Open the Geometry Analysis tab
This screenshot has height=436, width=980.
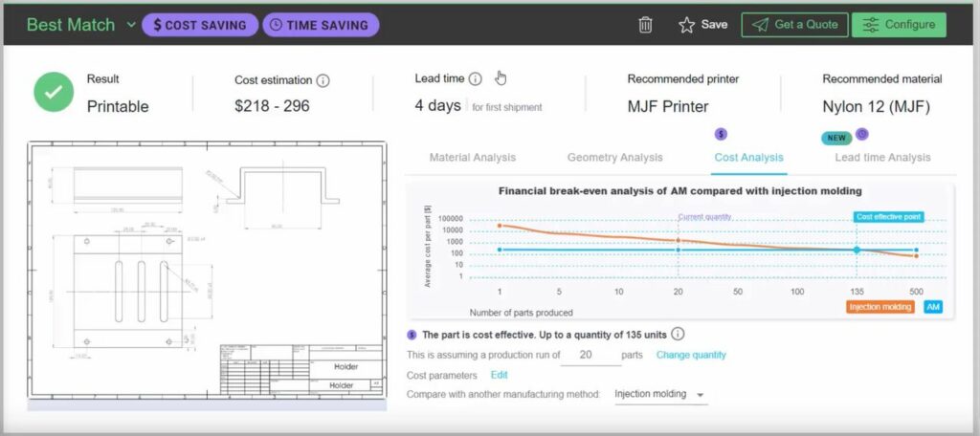point(614,157)
